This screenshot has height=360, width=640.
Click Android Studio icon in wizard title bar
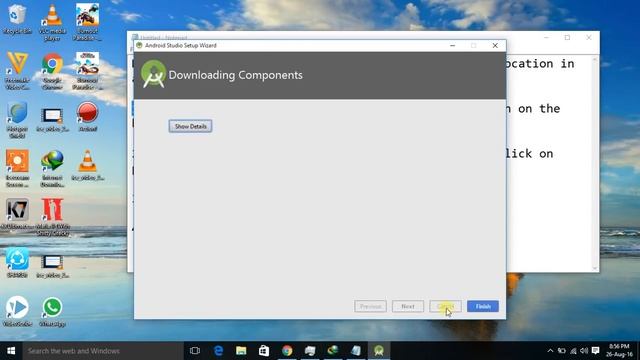coord(139,45)
